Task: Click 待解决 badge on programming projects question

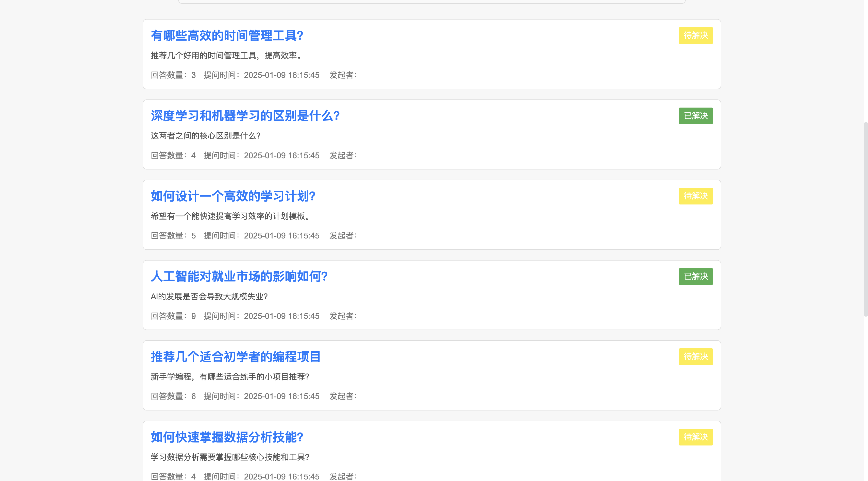Action: [x=695, y=357]
